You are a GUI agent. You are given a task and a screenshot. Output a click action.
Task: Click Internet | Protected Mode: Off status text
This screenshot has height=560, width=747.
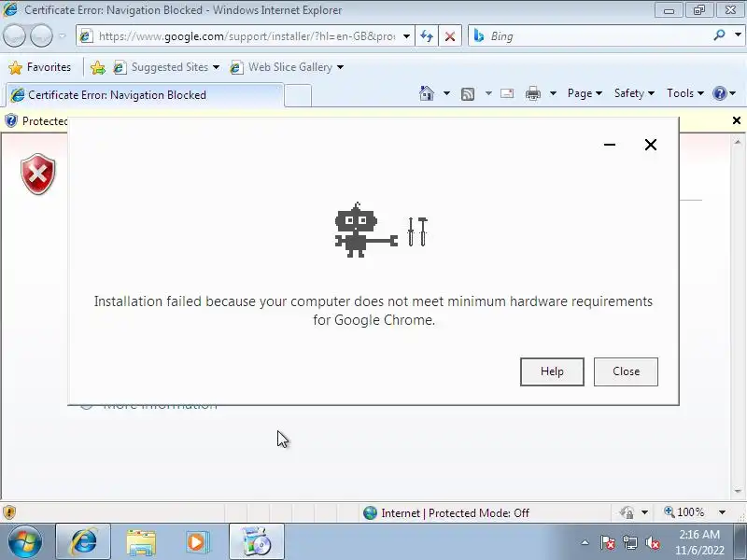(455, 513)
